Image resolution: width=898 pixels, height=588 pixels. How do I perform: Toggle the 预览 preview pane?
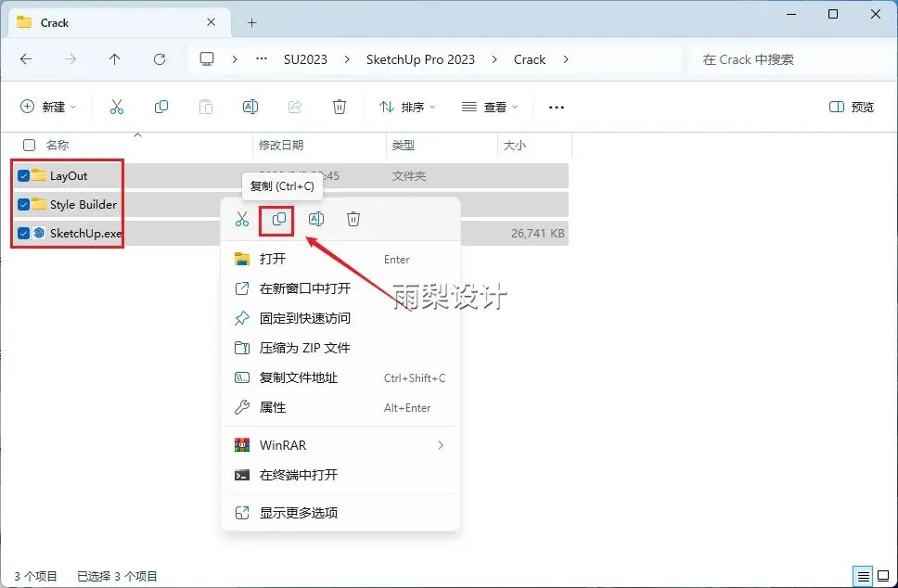tap(851, 107)
